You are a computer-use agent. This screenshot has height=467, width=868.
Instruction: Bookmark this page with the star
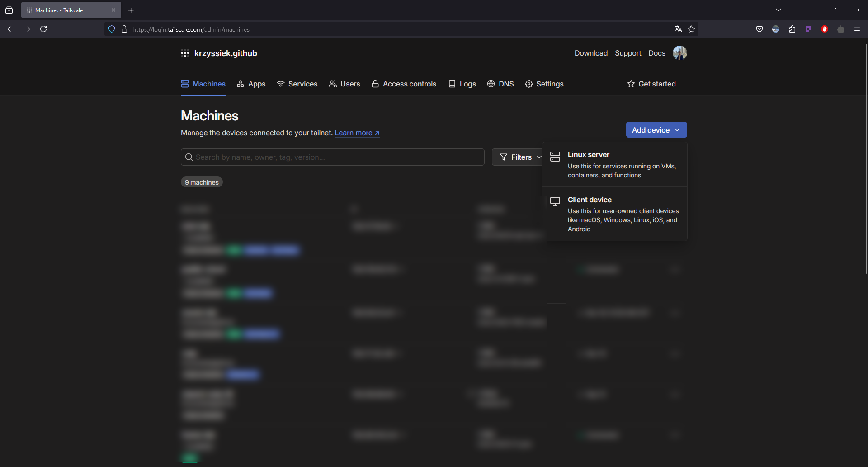point(691,29)
